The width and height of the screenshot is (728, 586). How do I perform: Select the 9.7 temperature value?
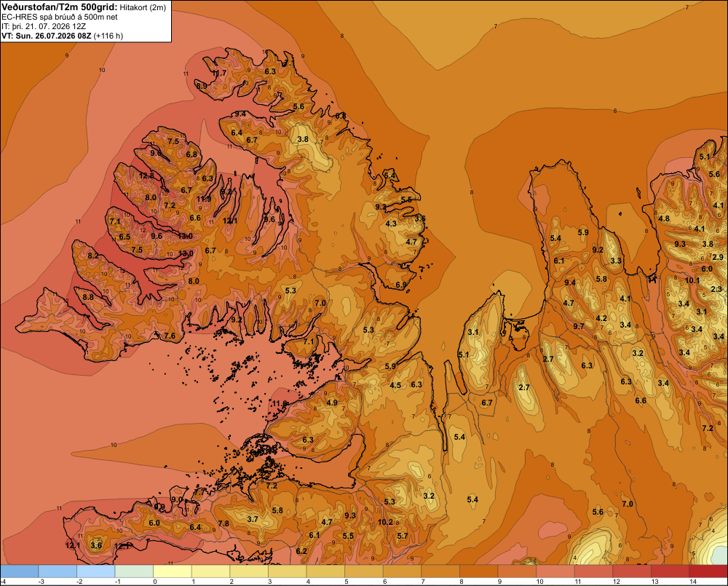[579, 326]
